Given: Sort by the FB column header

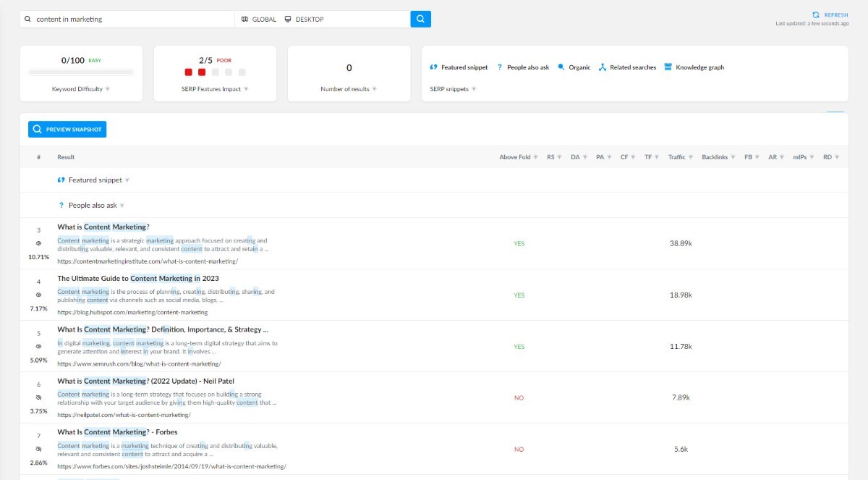Looking at the screenshot, I should 752,157.
